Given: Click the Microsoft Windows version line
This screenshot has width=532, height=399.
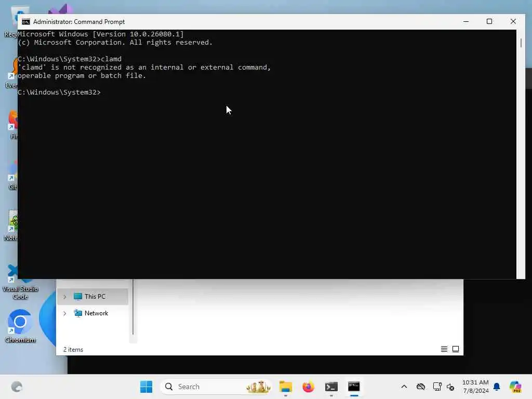Looking at the screenshot, I should pos(101,34).
